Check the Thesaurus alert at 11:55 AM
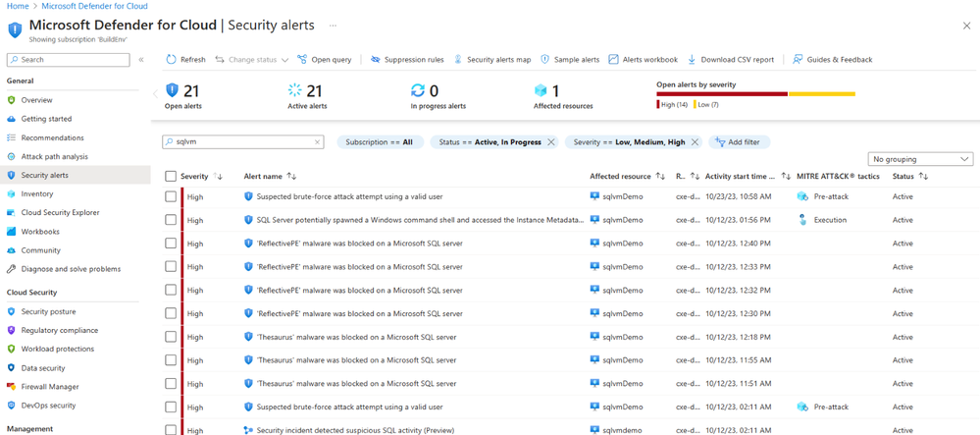Viewport: 980px width, 435px height. [171, 360]
